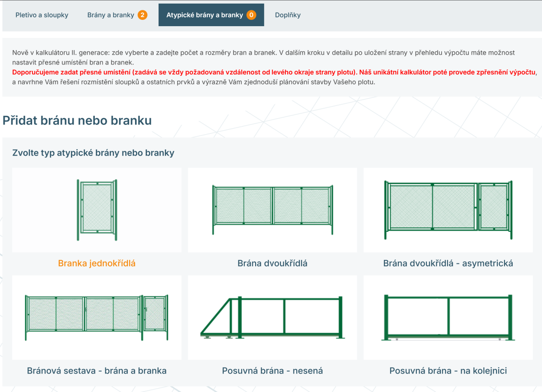This screenshot has width=542, height=392.
Task: Open the Pletivo a sloupky tab
Action: tap(42, 15)
